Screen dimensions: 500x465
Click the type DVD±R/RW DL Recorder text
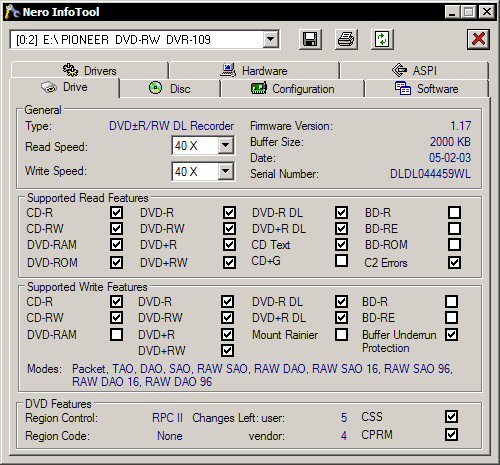171,126
